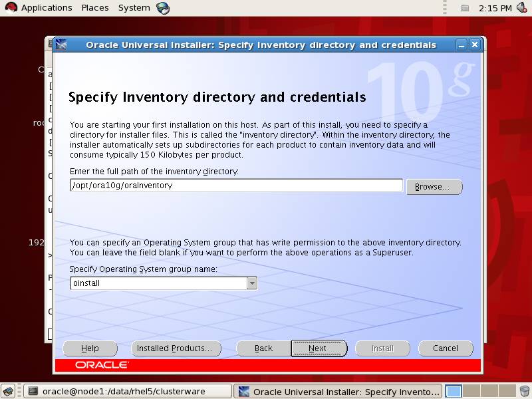Click the "Specify Operating System group name" label
Screen dimensions: 532x399
143,269
